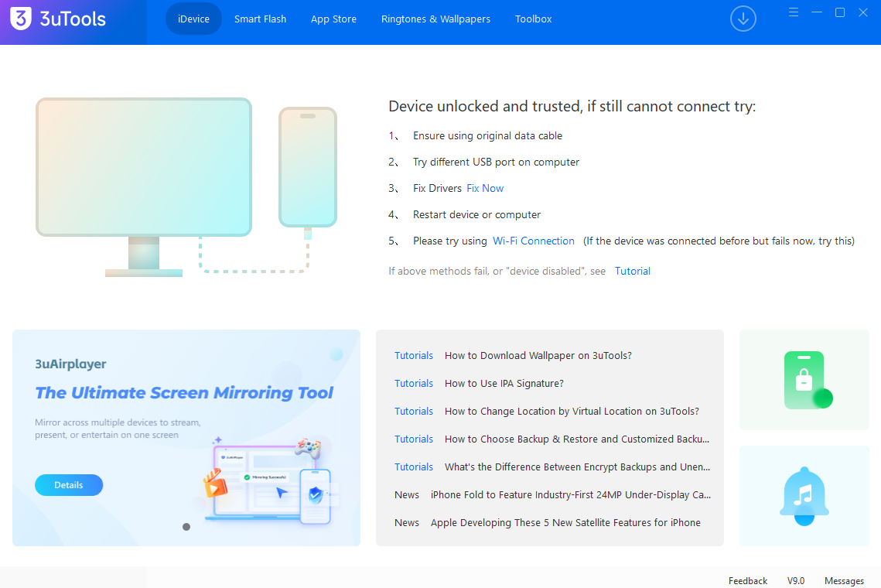This screenshot has height=588, width=881.
Task: Click 'Restart device or computer' text
Action: point(476,214)
